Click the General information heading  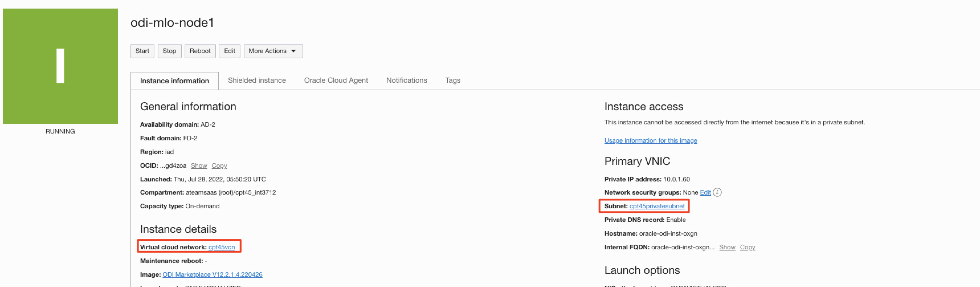click(x=188, y=106)
